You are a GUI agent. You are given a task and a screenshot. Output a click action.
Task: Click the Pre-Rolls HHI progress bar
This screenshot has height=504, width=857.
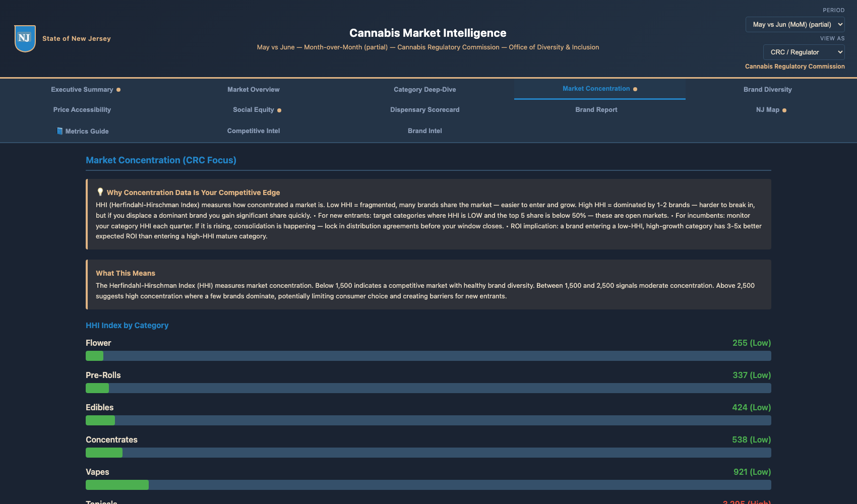coord(428,388)
